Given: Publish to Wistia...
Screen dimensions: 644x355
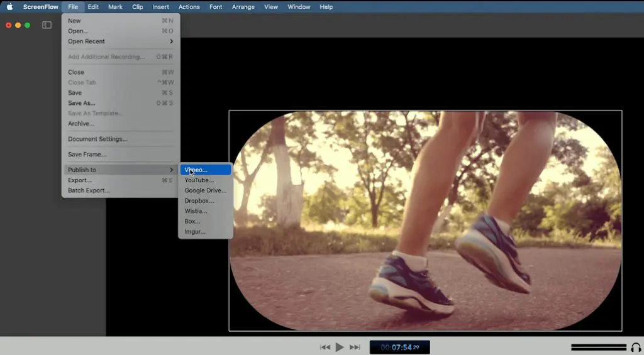Looking at the screenshot, I should pos(206,211).
